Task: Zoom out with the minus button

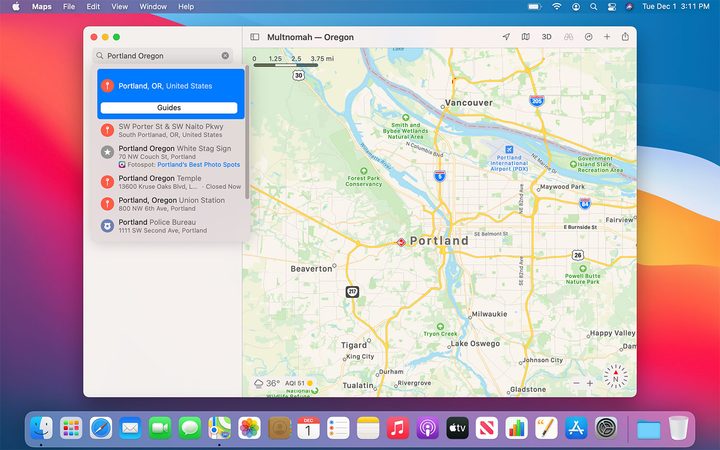Action: (576, 383)
